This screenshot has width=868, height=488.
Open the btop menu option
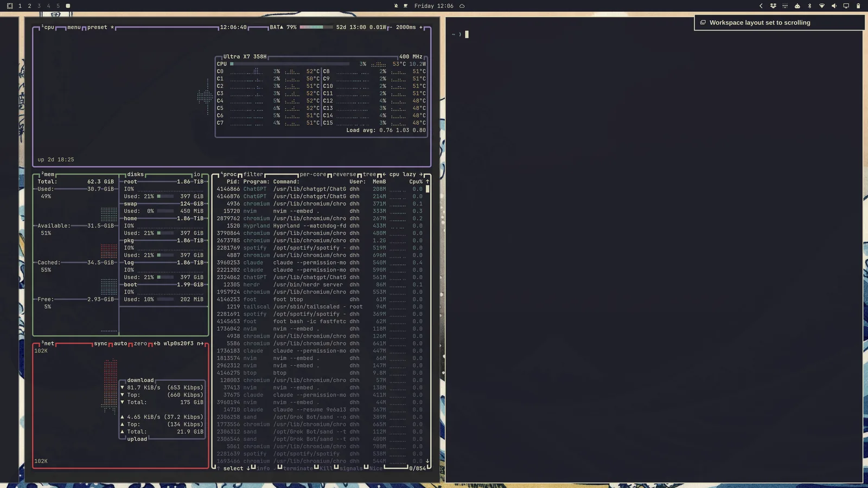(x=74, y=27)
